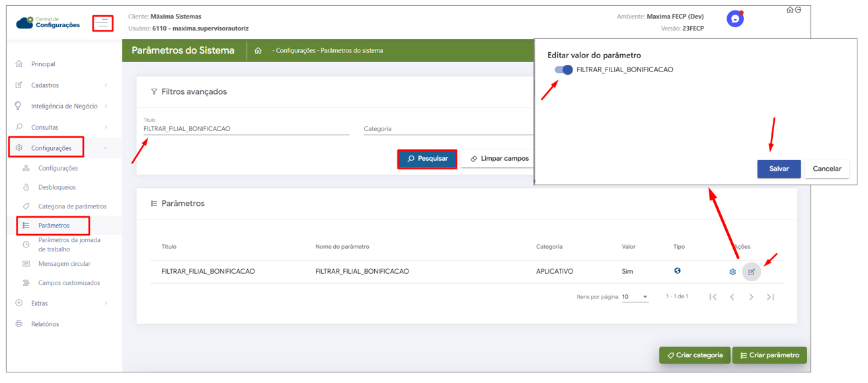This screenshot has width=868, height=383.
Task: Expand the Cadastros menu
Action: [x=63, y=85]
